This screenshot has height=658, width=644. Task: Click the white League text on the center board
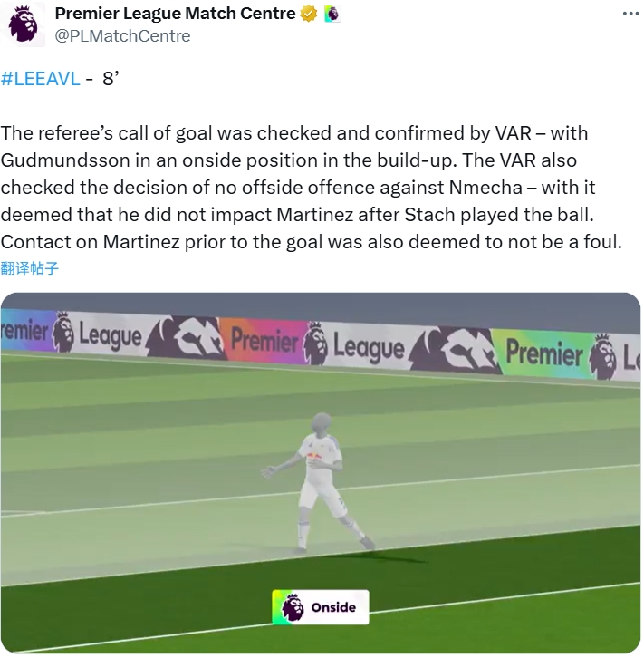[x=369, y=348]
